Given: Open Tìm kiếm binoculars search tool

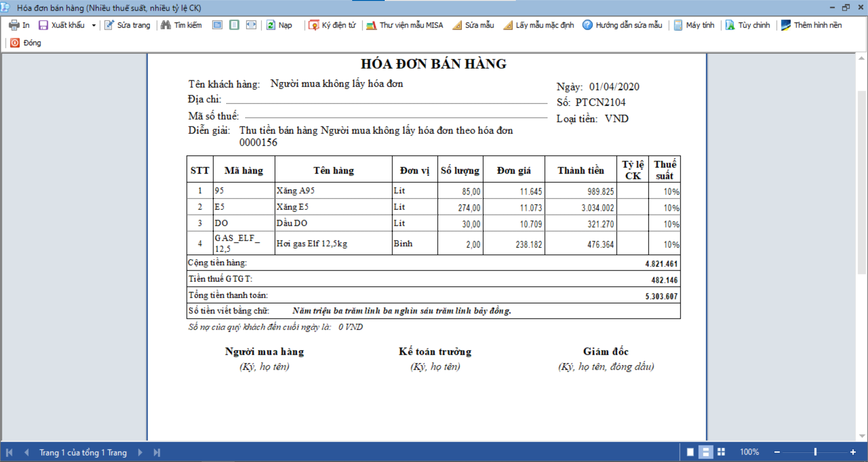Looking at the screenshot, I should point(166,25).
